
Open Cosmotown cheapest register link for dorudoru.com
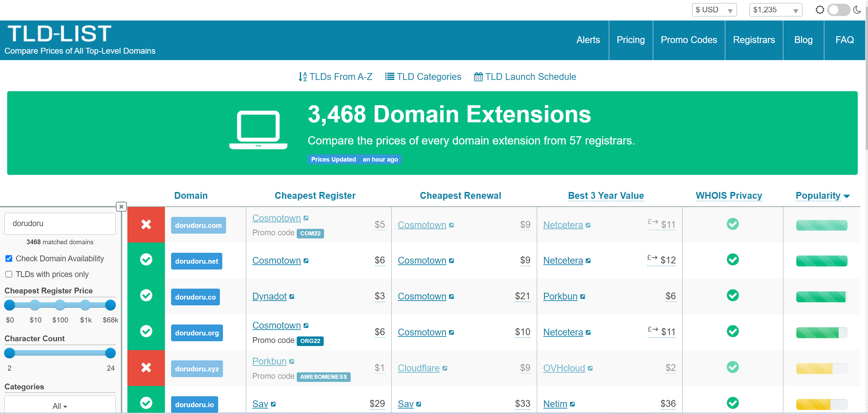pos(277,218)
